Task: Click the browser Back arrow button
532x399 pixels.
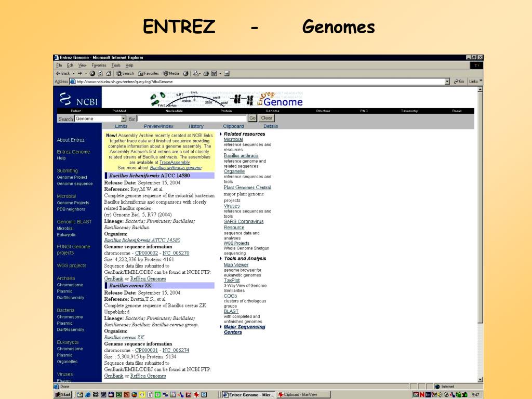Action: [63, 73]
